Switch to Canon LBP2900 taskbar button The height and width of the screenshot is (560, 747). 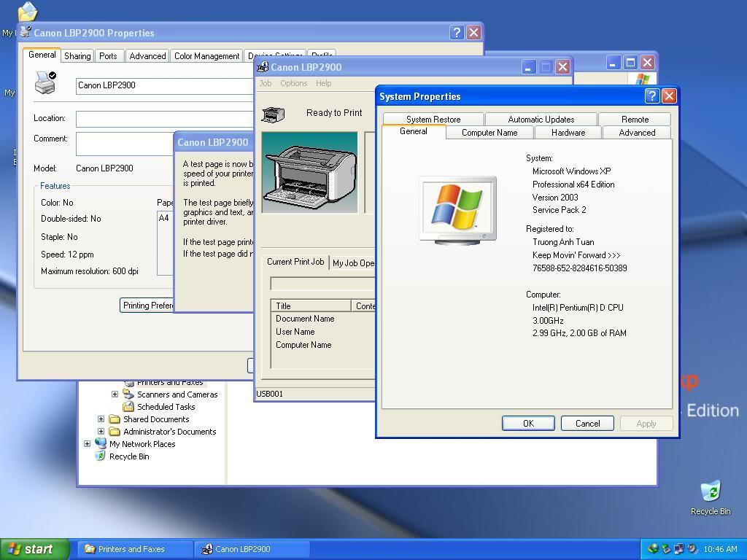point(252,549)
